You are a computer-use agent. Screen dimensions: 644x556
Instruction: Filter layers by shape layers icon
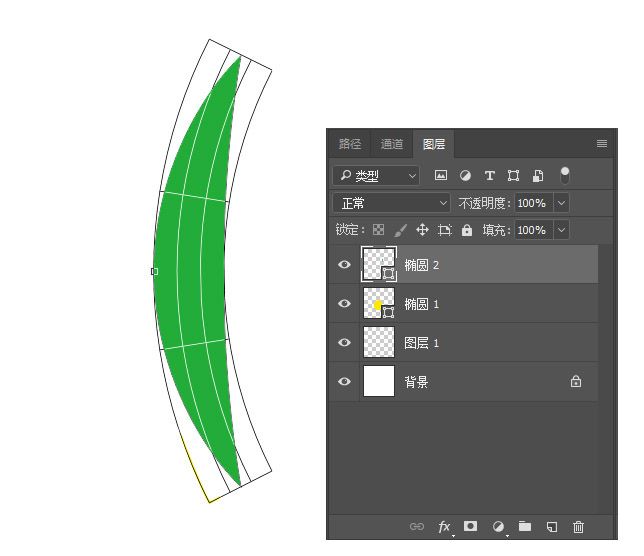(513, 176)
